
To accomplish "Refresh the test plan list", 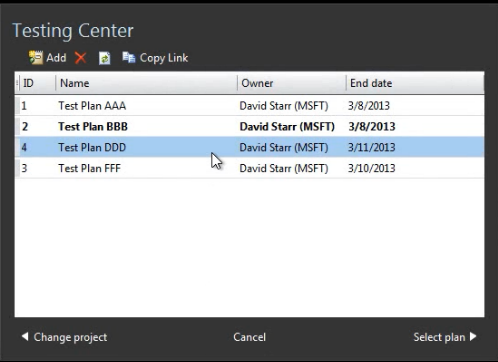I will point(105,58).
